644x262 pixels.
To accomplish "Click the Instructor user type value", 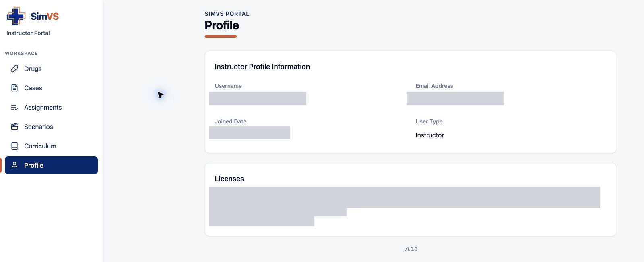I will [x=430, y=135].
